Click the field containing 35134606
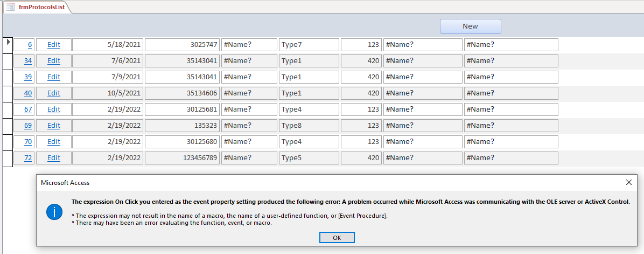644x254 pixels. pos(182,93)
